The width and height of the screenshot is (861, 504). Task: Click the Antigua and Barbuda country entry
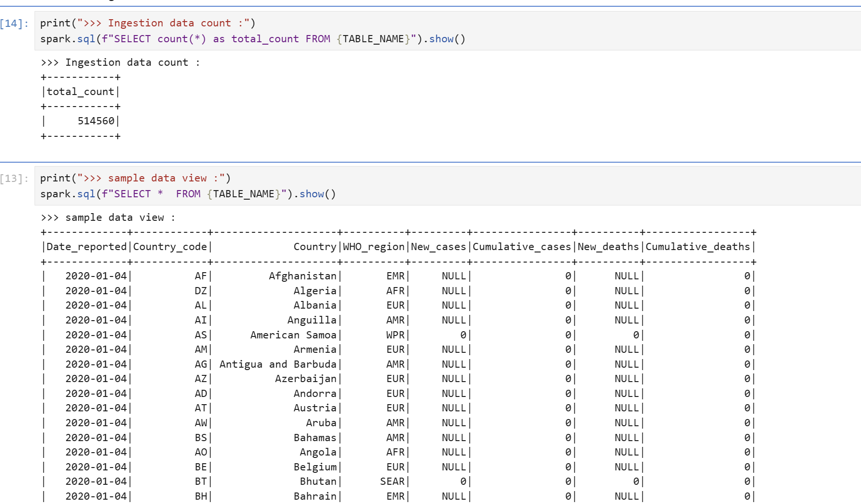coord(278,364)
